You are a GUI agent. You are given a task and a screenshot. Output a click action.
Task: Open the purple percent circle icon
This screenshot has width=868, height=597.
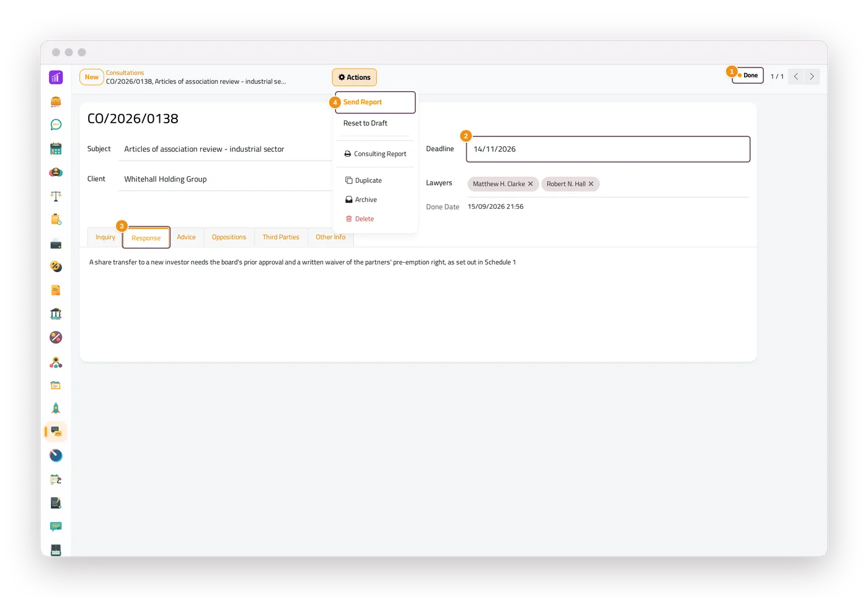point(56,337)
